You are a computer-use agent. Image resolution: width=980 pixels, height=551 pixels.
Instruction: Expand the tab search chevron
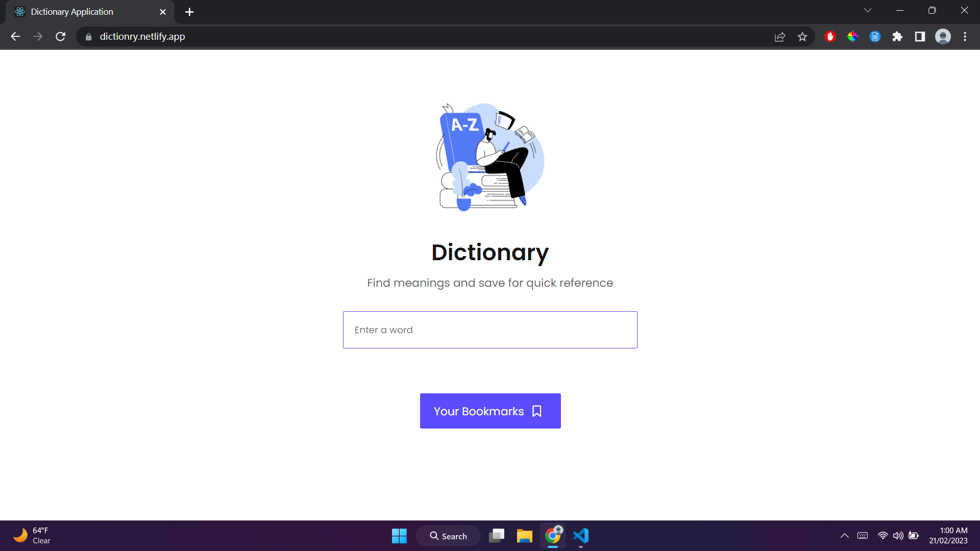tap(868, 11)
